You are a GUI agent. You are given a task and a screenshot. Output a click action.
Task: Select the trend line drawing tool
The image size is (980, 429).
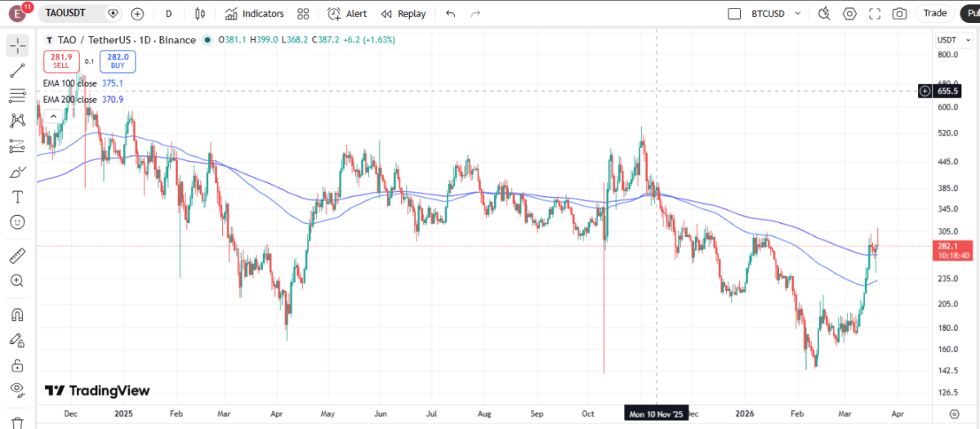17,71
